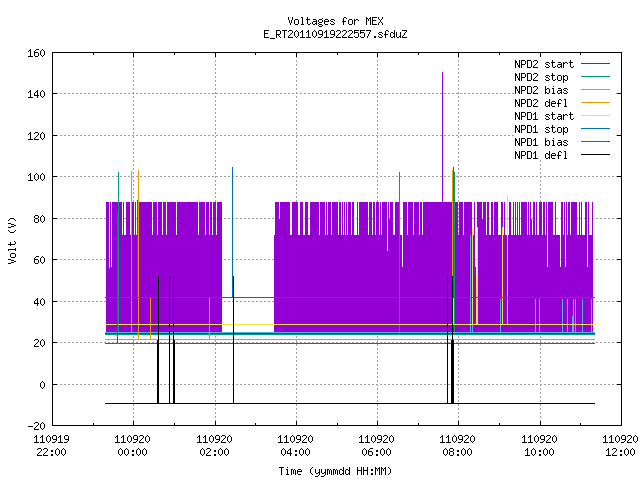This screenshot has height=480, width=640.
Task: Click the -20 value on voltage axis
Action: click(x=36, y=426)
